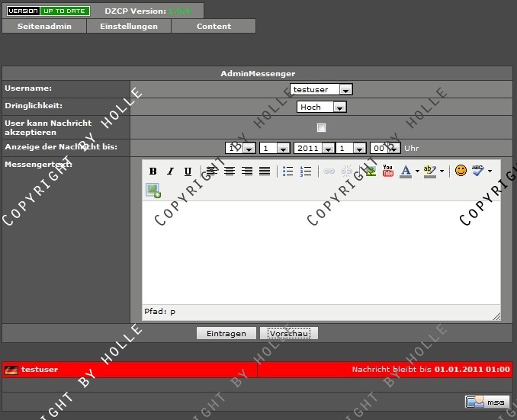Insert a numbered list
Viewport: 517px width, 420px height.
pos(306,172)
